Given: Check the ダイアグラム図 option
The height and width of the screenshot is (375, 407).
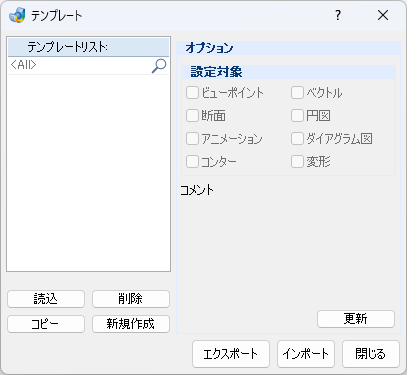Looking at the screenshot, I should [x=297, y=139].
